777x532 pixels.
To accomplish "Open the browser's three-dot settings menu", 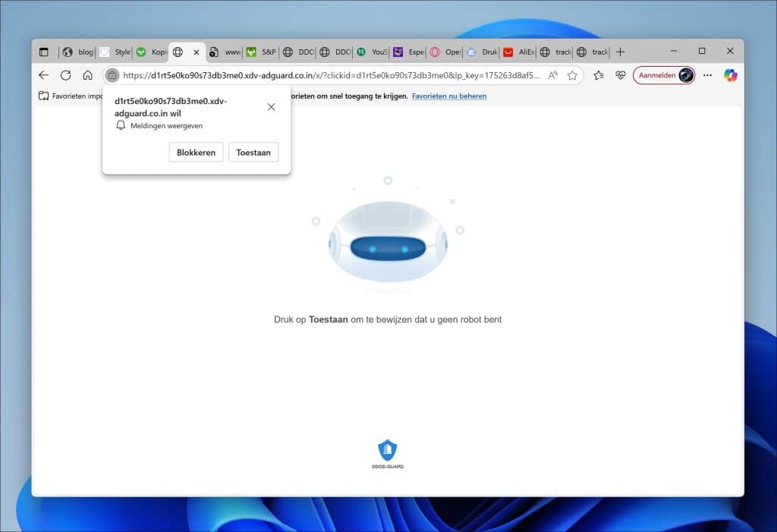I will pos(707,75).
